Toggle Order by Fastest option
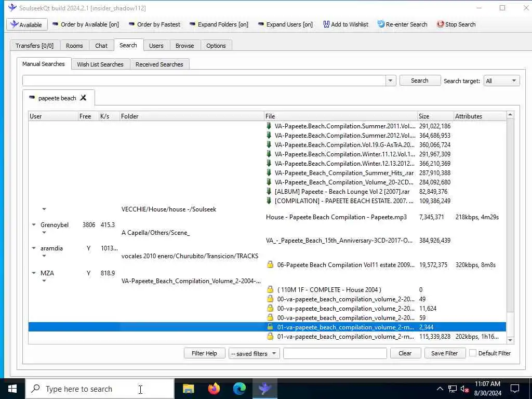532x399 pixels. [154, 24]
